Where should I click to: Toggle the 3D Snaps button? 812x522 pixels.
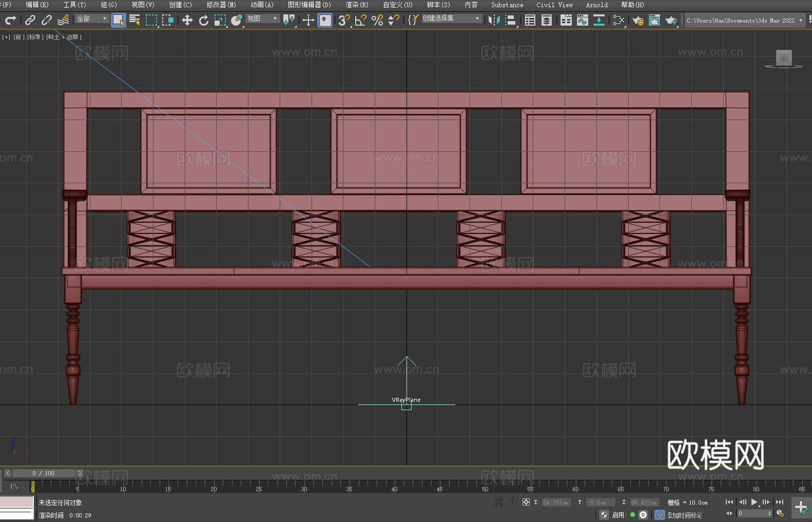pos(344,20)
